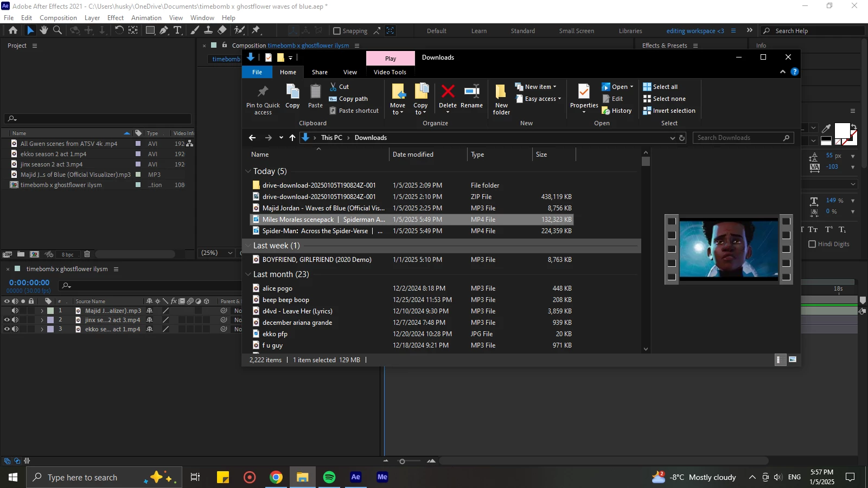Open the Easy access dropdown
Screen dimensions: 868x488
tap(538, 99)
